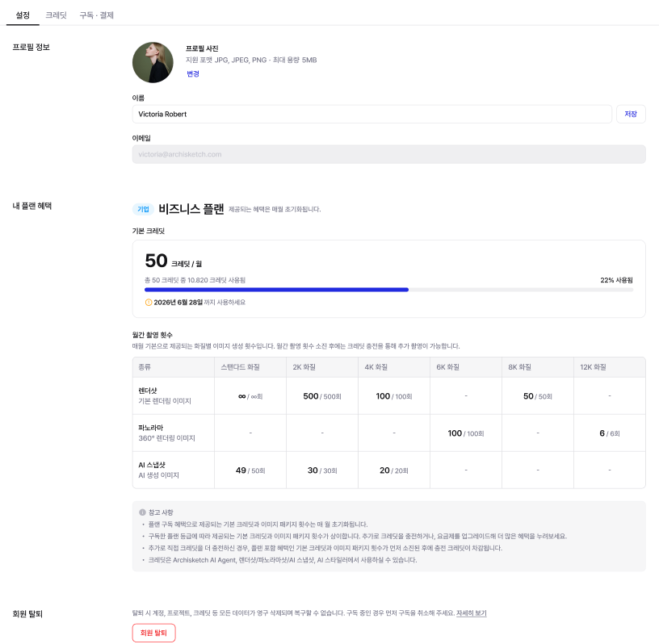Click the disabled 이메일 field

tap(388, 154)
